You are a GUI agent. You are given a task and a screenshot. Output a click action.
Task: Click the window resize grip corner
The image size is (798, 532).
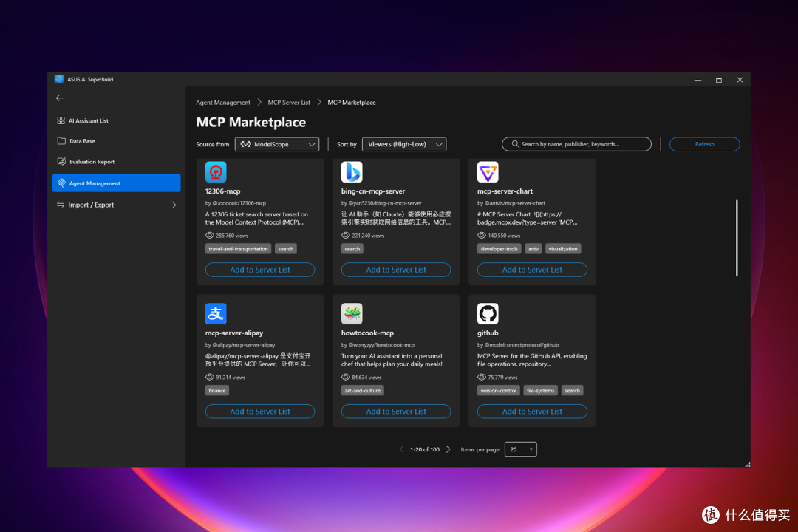(747, 464)
